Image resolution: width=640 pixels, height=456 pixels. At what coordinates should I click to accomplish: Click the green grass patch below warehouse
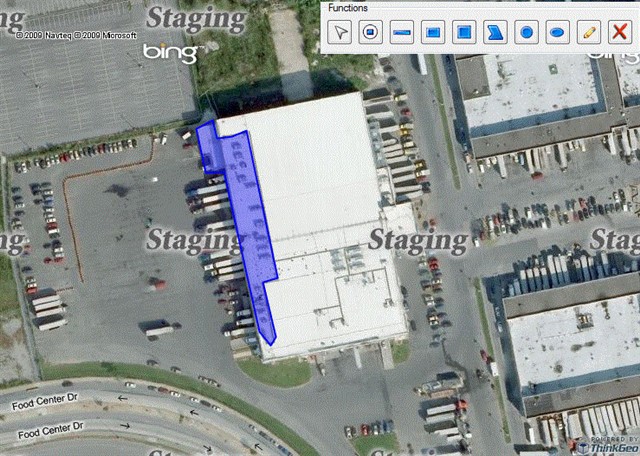(277, 371)
